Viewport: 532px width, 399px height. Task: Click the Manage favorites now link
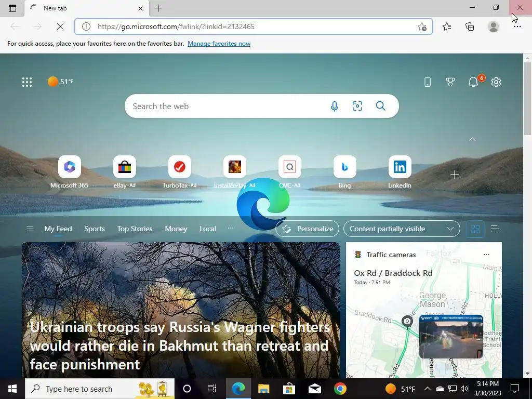[219, 44]
